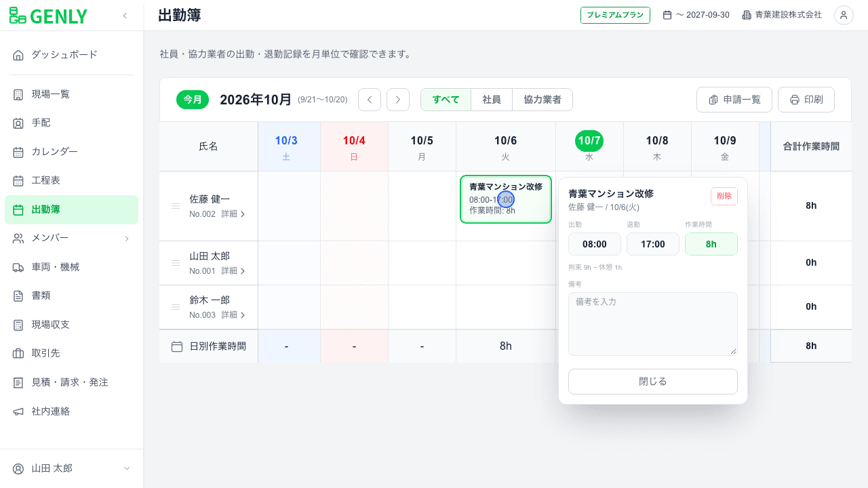Open the 山田 太郎 account dropdown chevron
Viewport: 868px width, 488px height.
point(127,468)
